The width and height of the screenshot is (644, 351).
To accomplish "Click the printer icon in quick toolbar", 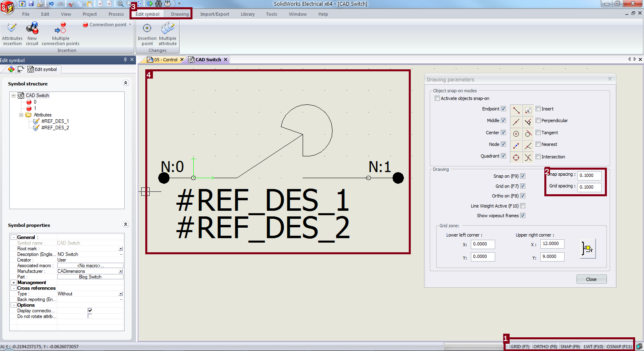I will coord(40,4).
